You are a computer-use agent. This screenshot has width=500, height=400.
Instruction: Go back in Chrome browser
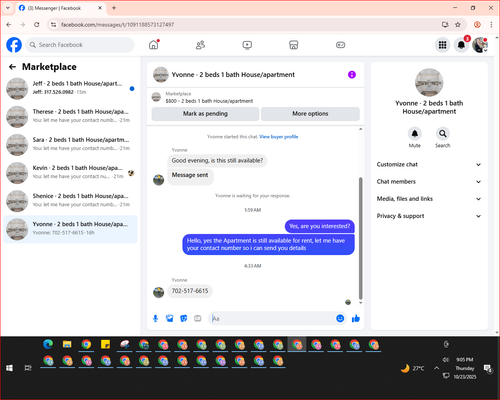[9, 25]
